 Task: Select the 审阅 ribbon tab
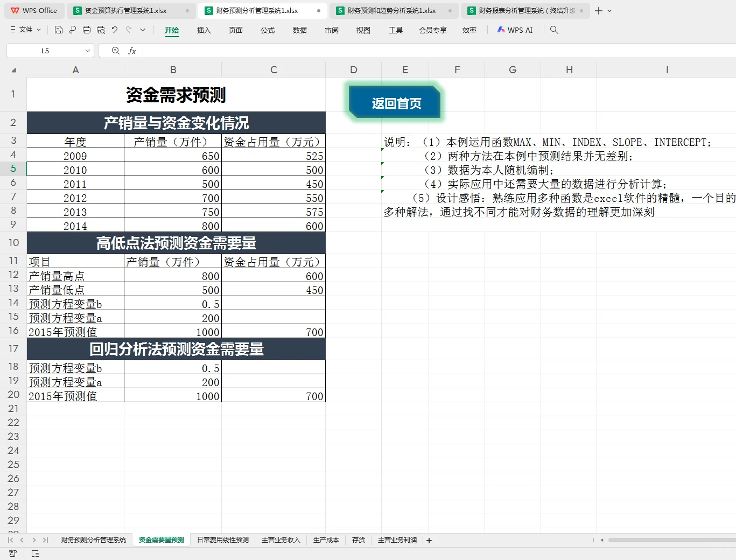coord(332,30)
